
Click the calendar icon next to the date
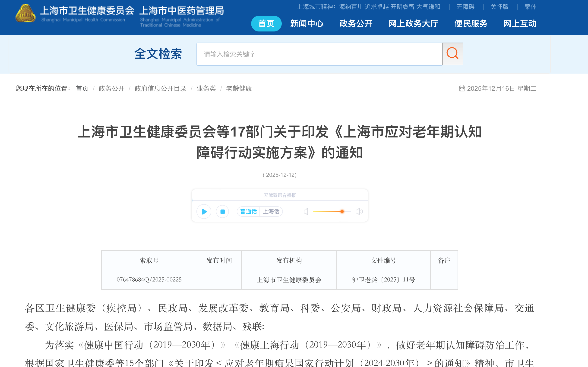click(462, 88)
